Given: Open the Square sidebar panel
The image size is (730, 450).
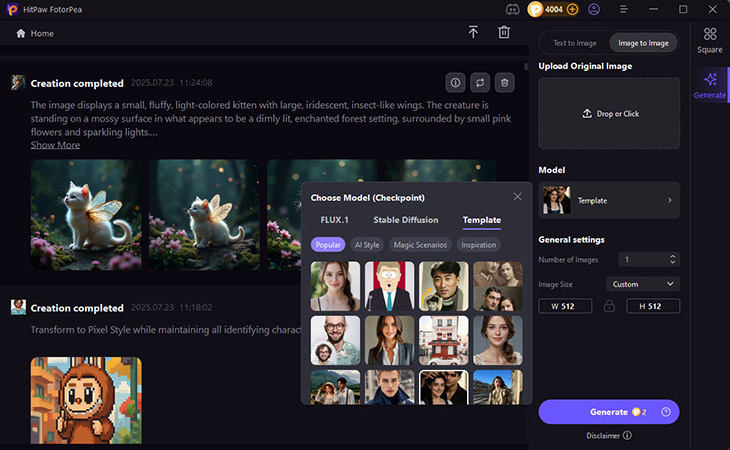Looking at the screenshot, I should (710, 40).
